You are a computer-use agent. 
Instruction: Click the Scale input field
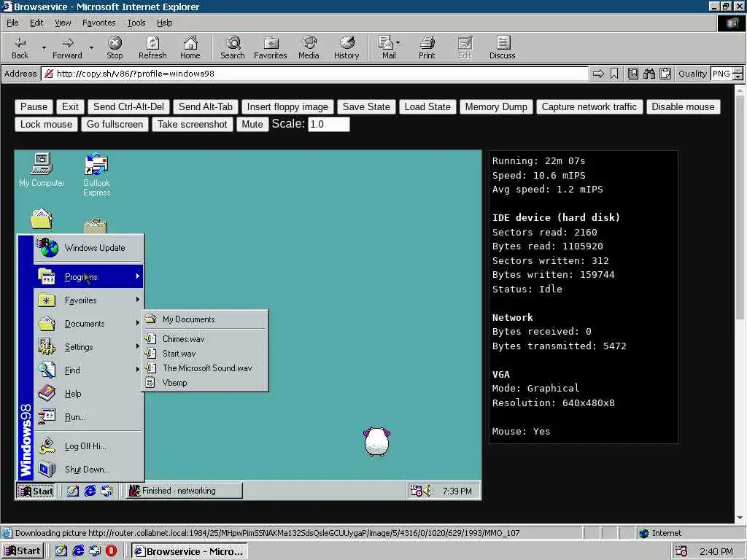[x=329, y=124]
